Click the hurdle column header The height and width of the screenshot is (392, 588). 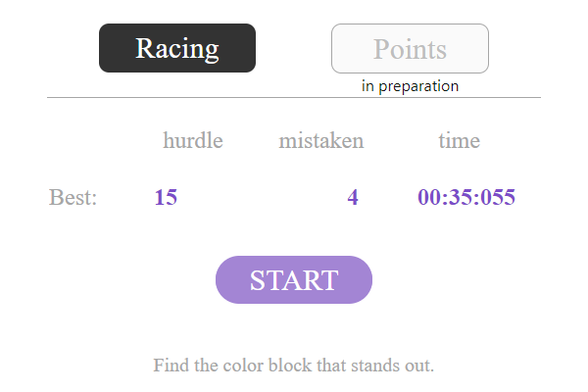(193, 140)
